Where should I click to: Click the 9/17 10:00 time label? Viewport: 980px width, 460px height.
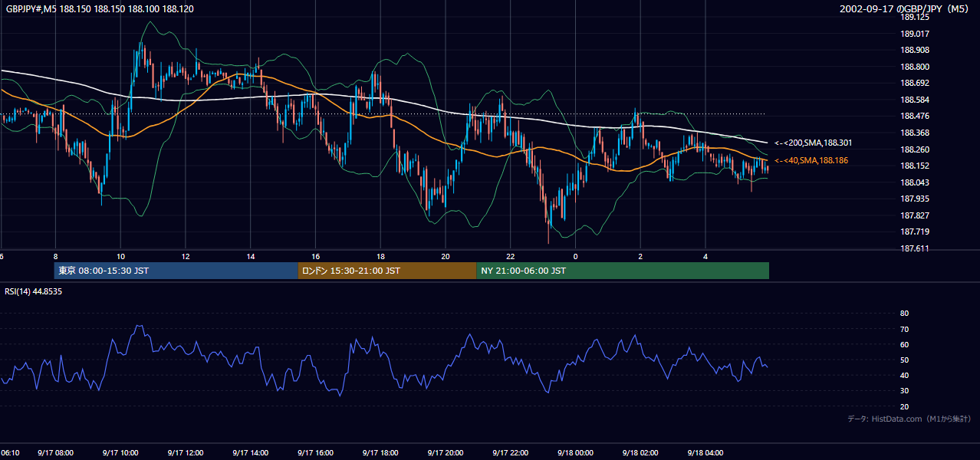[120, 453]
